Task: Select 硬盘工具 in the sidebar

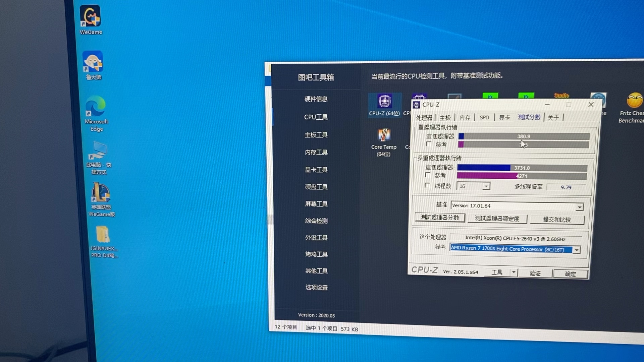Action: click(x=316, y=187)
